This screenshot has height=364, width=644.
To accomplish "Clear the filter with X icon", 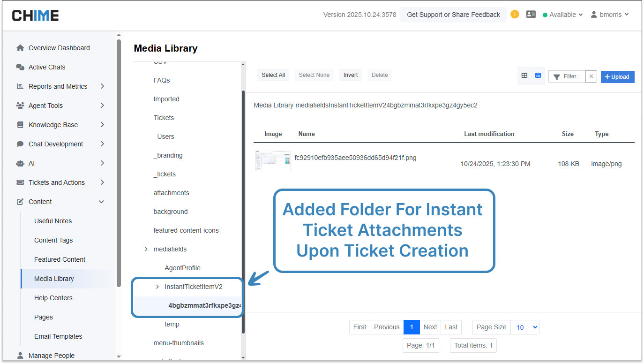I will click(591, 76).
